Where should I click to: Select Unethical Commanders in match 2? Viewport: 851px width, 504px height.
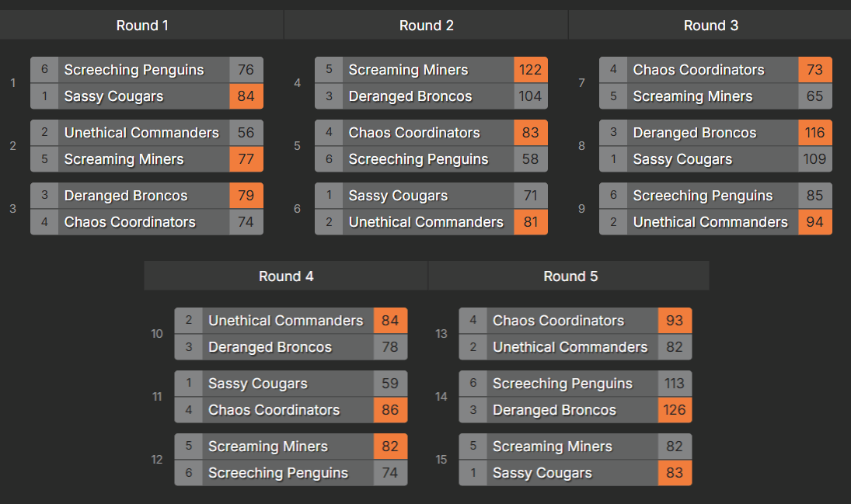click(141, 133)
